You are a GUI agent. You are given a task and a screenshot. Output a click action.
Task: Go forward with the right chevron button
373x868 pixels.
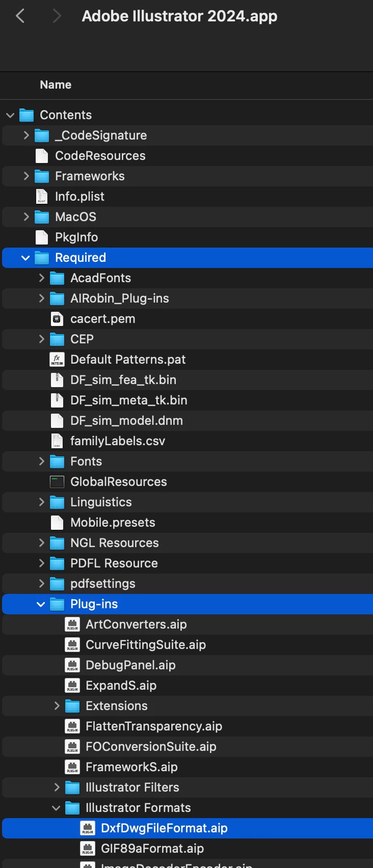click(x=57, y=16)
